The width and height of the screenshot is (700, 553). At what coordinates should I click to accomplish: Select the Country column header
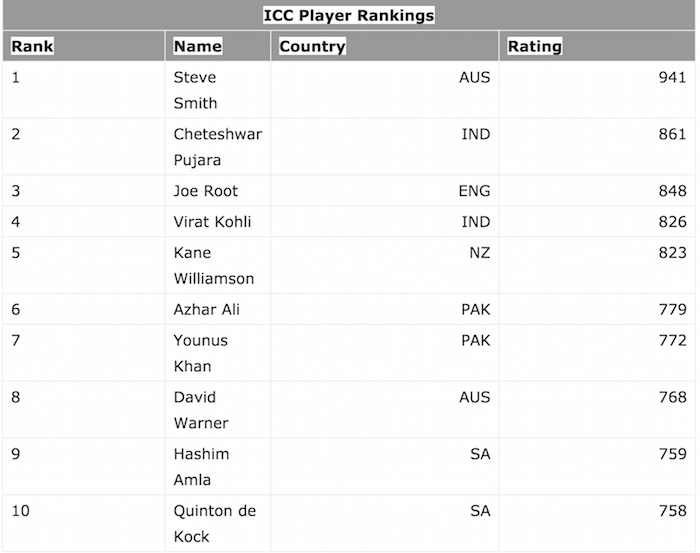(x=312, y=46)
